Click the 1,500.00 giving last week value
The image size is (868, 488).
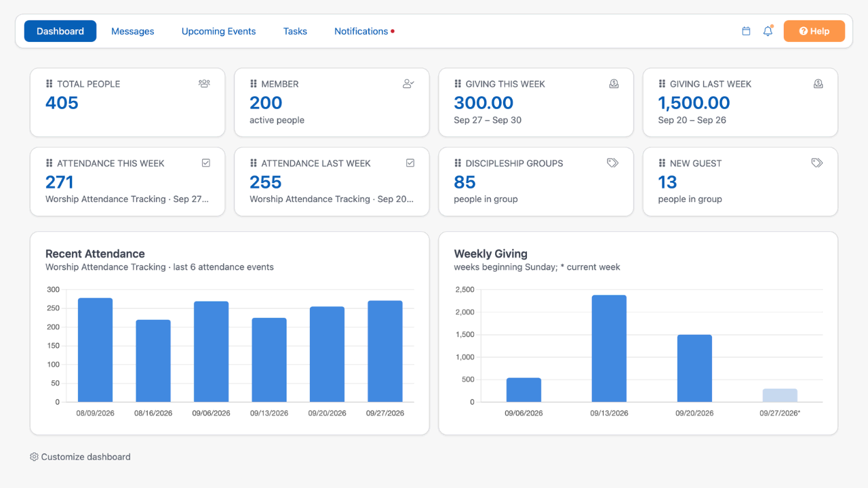click(x=694, y=103)
